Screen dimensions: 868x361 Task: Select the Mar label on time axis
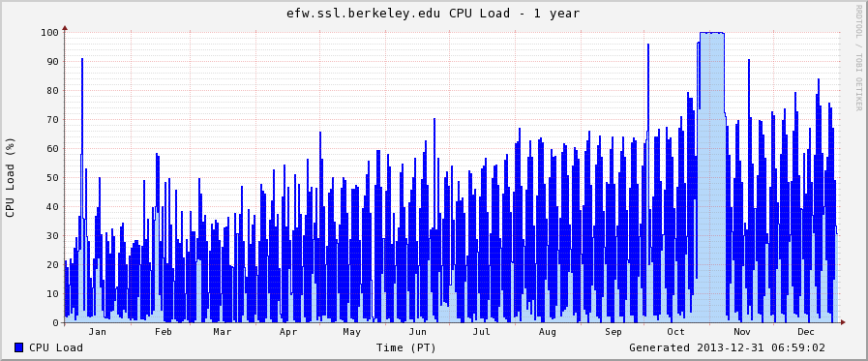tap(222, 332)
